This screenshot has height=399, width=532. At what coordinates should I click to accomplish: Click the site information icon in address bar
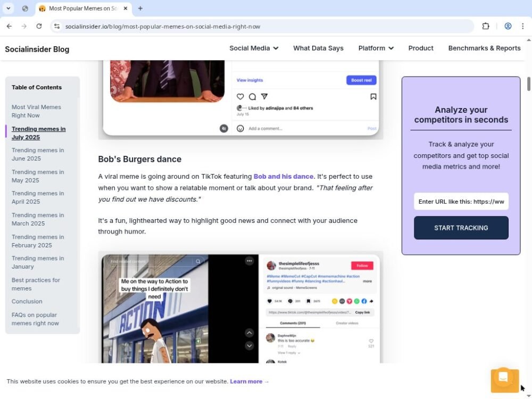[57, 26]
